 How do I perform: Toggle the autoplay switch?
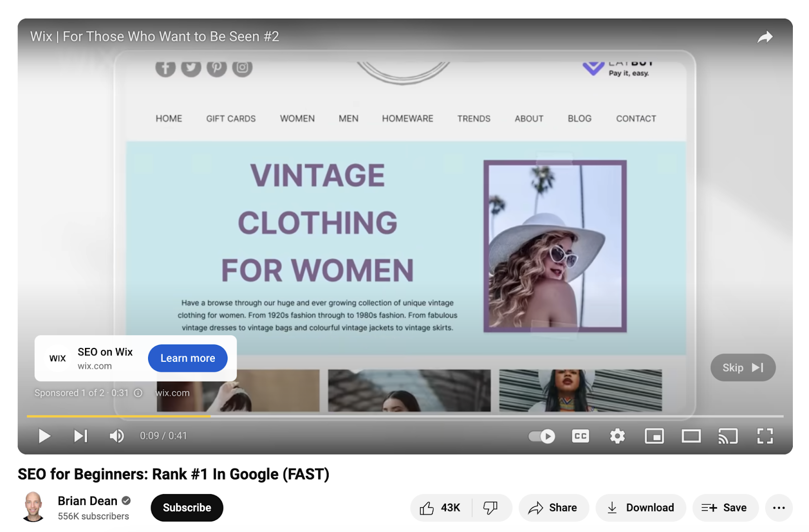tap(541, 435)
